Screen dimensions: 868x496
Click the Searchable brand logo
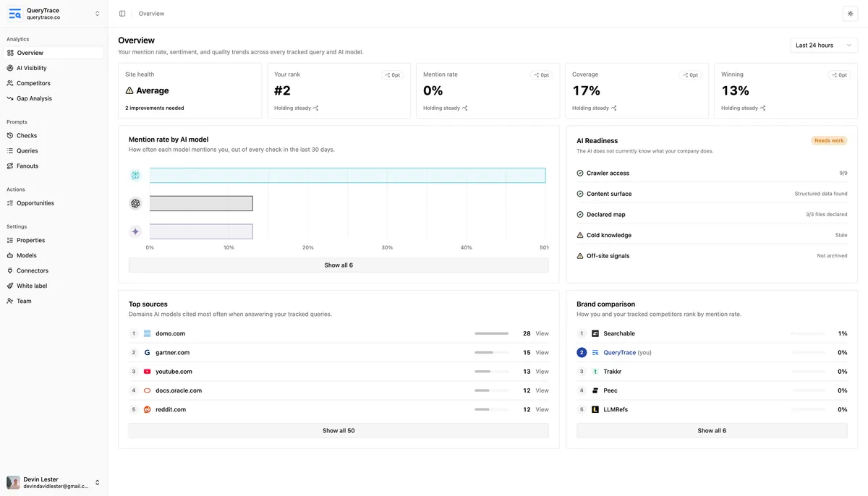coord(595,334)
